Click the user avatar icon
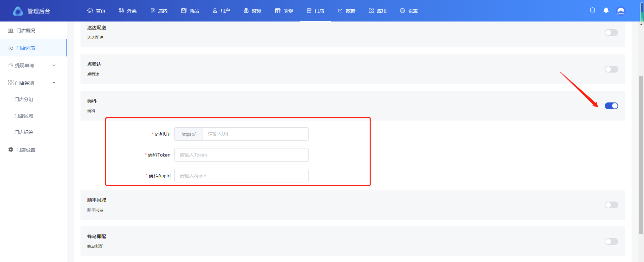The image size is (644, 262). (x=621, y=11)
